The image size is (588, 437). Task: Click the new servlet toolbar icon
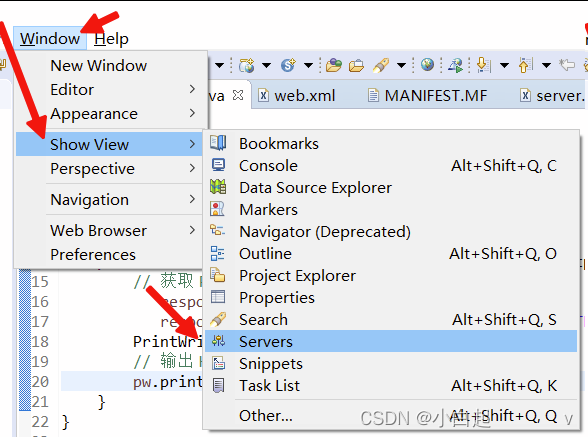tap(288, 65)
